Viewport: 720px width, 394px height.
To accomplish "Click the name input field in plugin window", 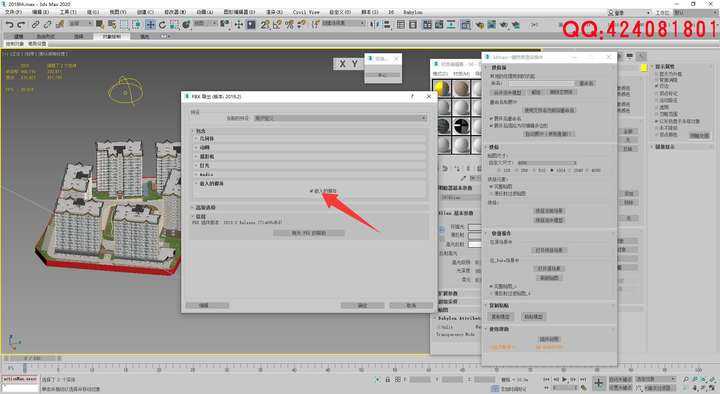I will (x=541, y=84).
